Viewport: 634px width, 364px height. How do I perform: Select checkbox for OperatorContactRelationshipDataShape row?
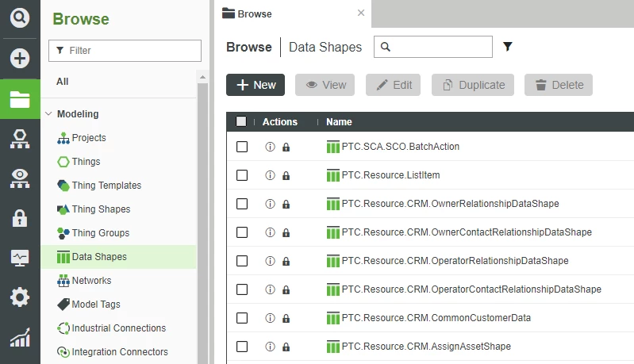tap(242, 289)
